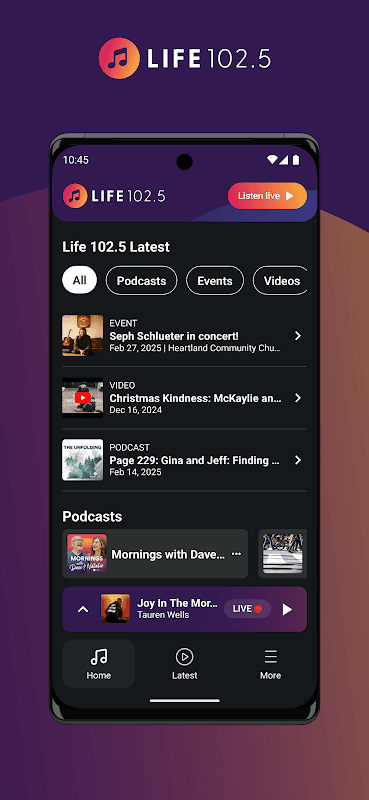Open the Mornings with Dave podcast card

click(155, 554)
